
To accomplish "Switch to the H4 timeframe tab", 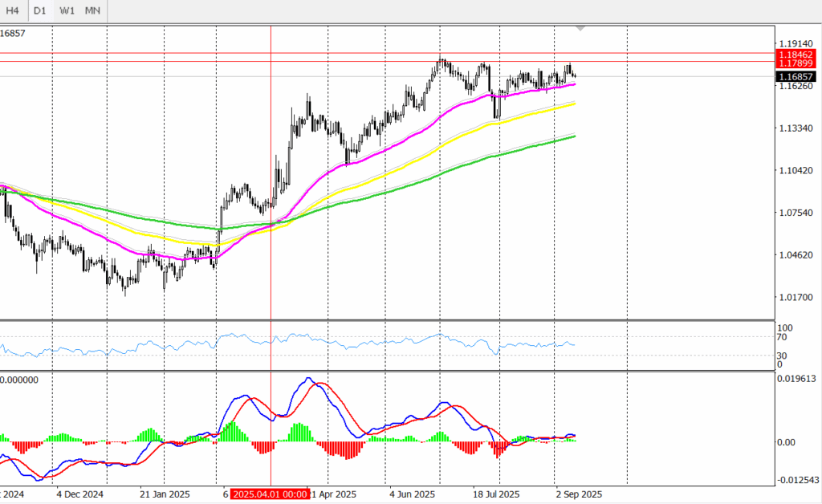I will [13, 11].
